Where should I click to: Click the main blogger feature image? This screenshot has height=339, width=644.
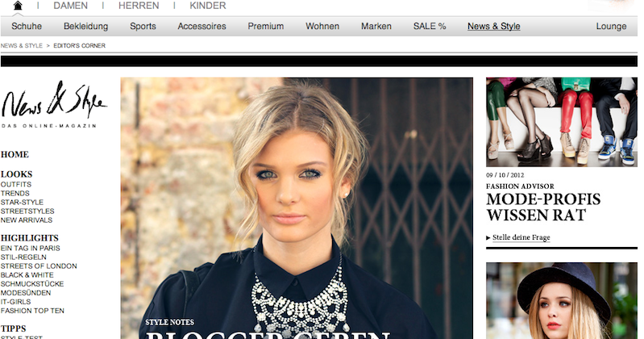tap(297, 208)
